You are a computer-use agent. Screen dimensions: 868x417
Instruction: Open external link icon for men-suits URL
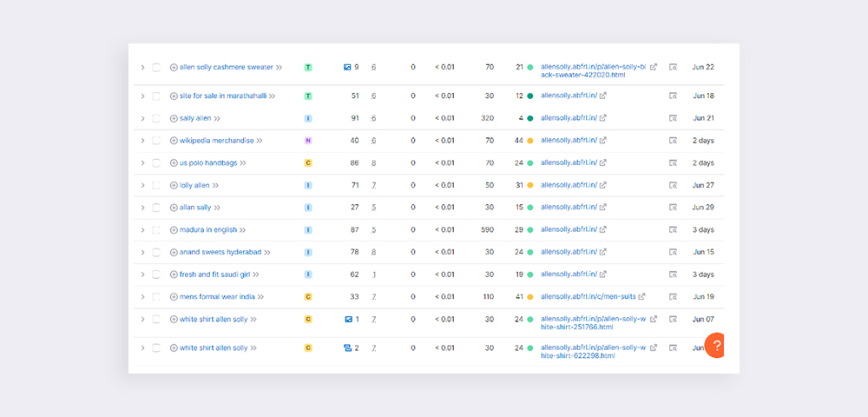[641, 297]
